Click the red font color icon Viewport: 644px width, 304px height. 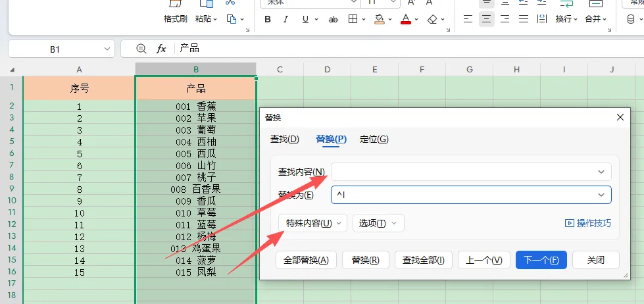tap(406, 19)
